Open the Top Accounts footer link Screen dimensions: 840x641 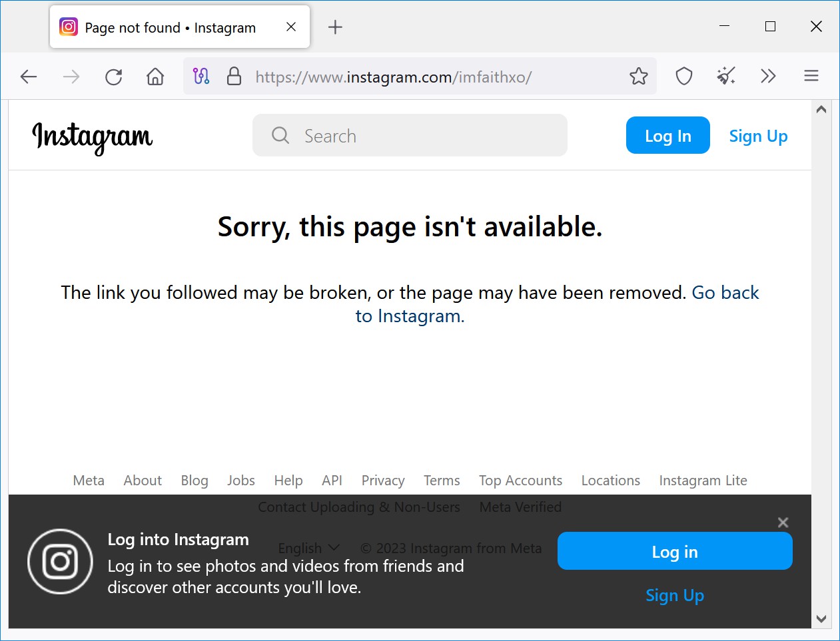pyautogui.click(x=520, y=481)
